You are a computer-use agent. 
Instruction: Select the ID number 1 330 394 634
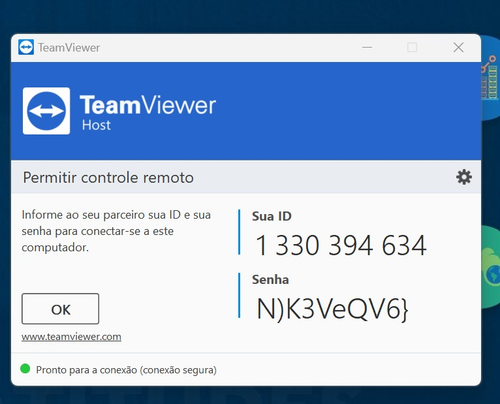pos(341,245)
